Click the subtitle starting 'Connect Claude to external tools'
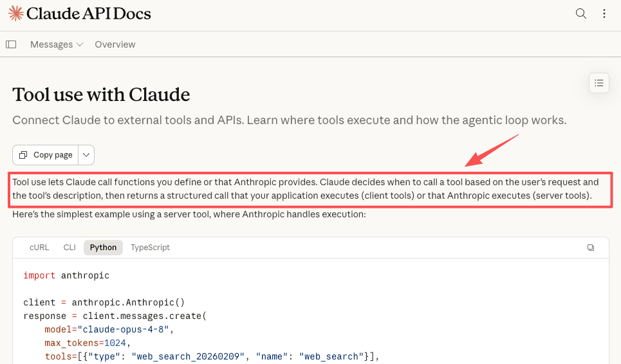This screenshot has height=364, width=621. click(x=290, y=120)
